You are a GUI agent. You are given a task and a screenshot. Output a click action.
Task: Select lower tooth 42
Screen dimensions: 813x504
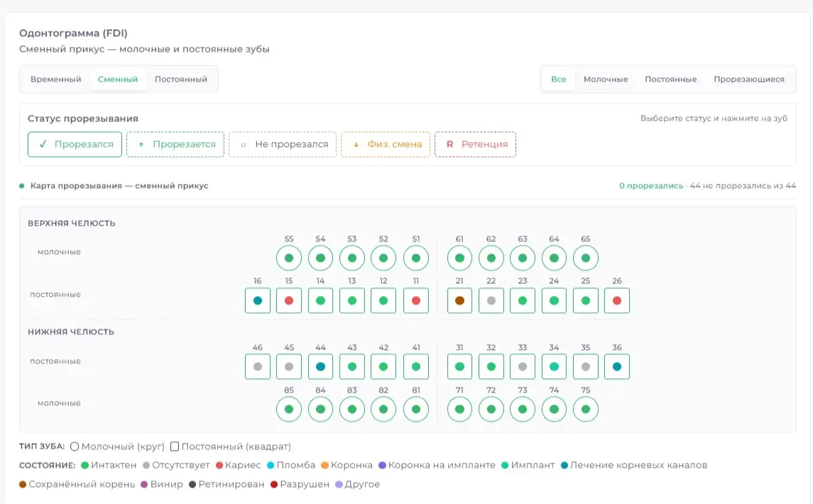(383, 366)
